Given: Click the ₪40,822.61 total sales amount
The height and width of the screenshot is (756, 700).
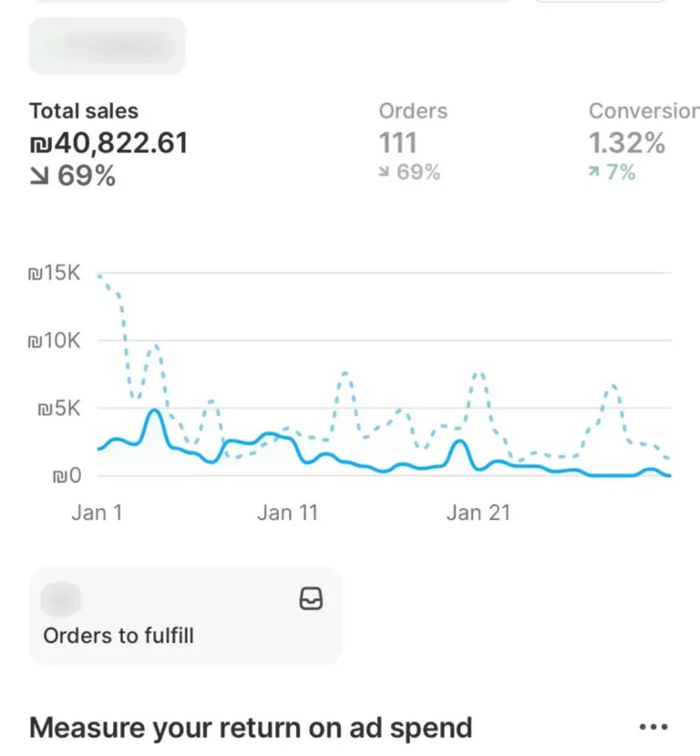Looking at the screenshot, I should (108, 143).
